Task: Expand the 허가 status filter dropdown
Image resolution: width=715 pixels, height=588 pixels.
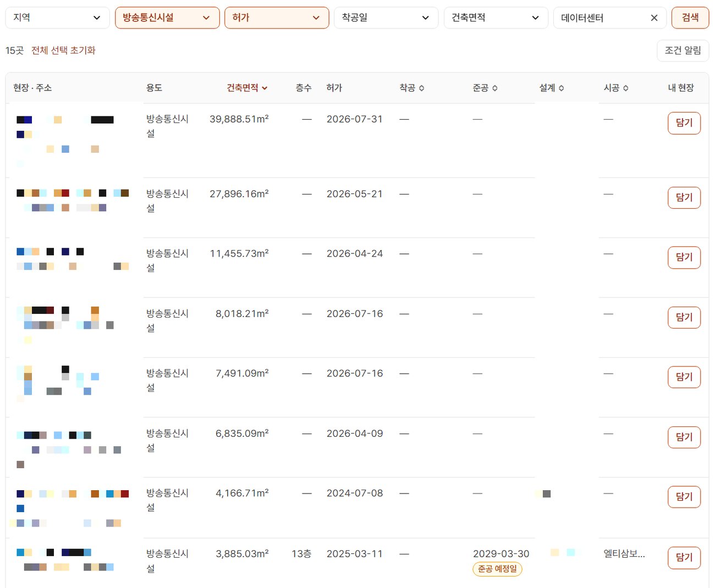Action: point(277,18)
